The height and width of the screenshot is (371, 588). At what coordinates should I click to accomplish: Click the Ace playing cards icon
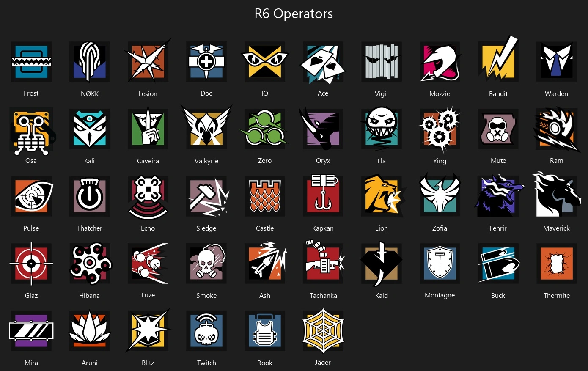(x=323, y=62)
